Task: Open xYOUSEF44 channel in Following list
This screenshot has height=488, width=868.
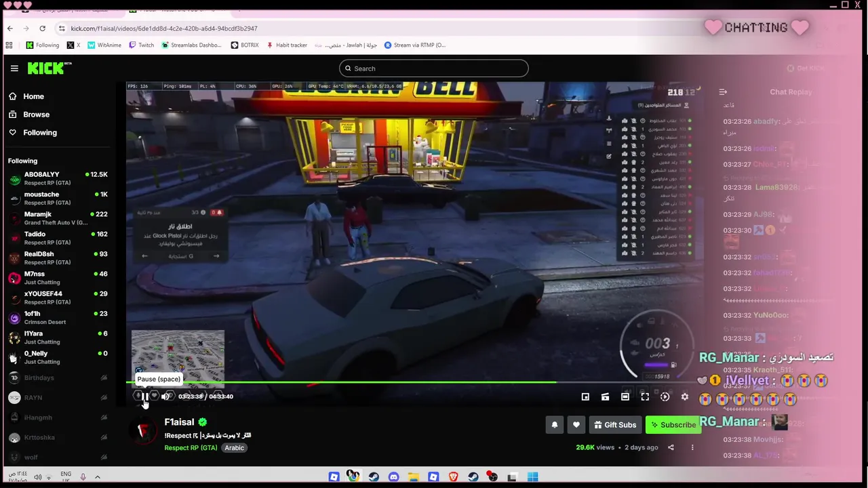Action: 58,298
